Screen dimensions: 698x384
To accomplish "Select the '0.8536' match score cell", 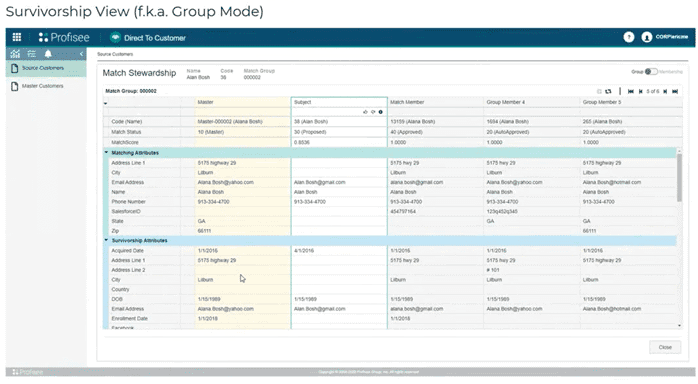I will pos(339,142).
